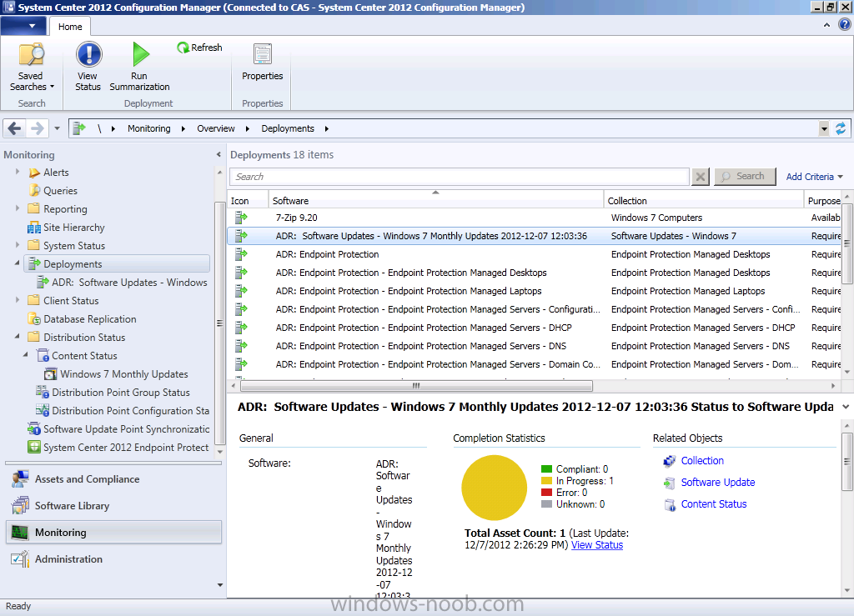Clear the search with the X button
The height and width of the screenshot is (616, 854).
(701, 177)
